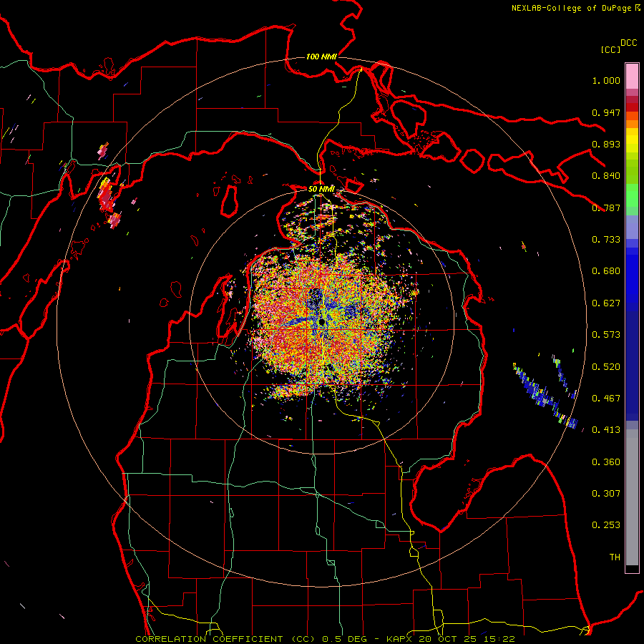Click the 0.787 scale value
Viewport: 644px width, 644px height.
tap(606, 208)
